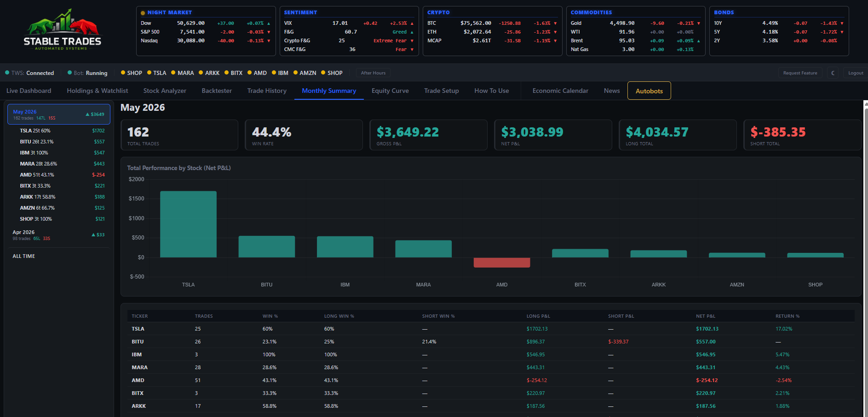The height and width of the screenshot is (417, 868).
Task: Select the AMZN ticker chip in status bar
Action: click(305, 73)
